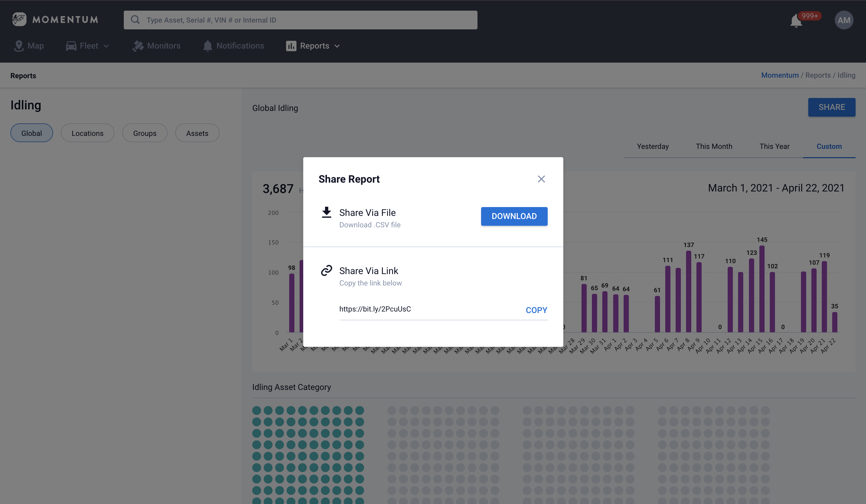
Task: Select the Global filter chip
Action: point(32,133)
